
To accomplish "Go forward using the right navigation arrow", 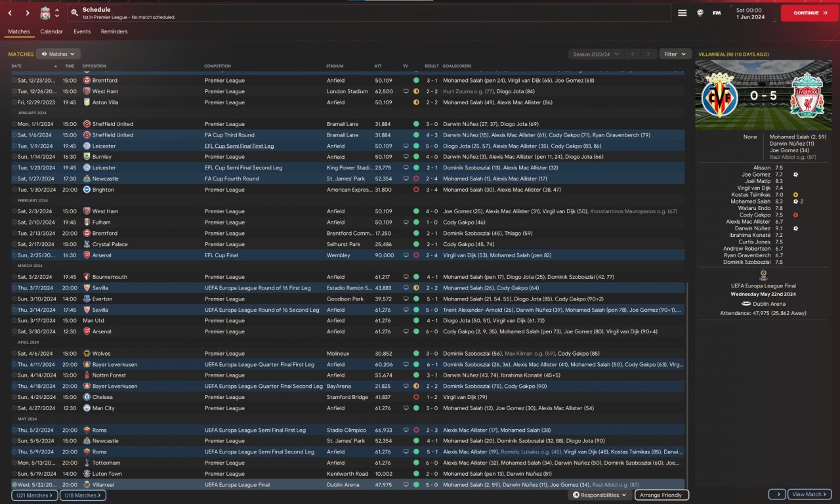I will (28, 13).
